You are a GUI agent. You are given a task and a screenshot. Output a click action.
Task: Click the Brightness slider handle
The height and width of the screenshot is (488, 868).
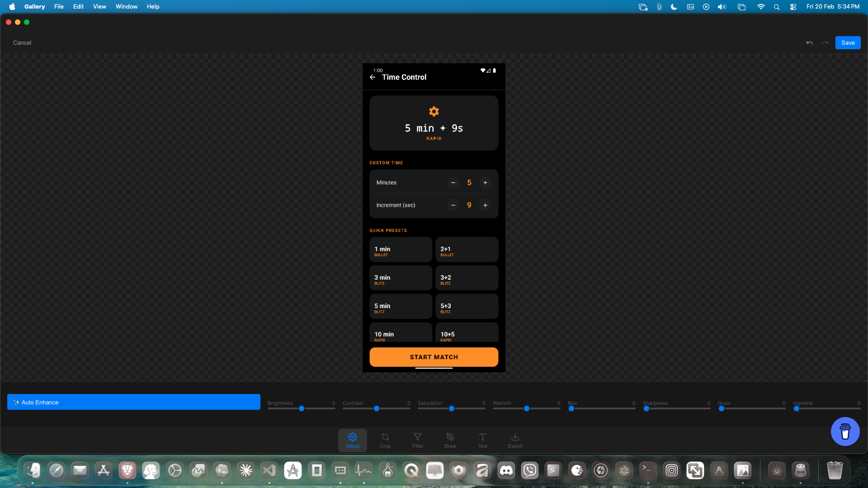[302, 408]
